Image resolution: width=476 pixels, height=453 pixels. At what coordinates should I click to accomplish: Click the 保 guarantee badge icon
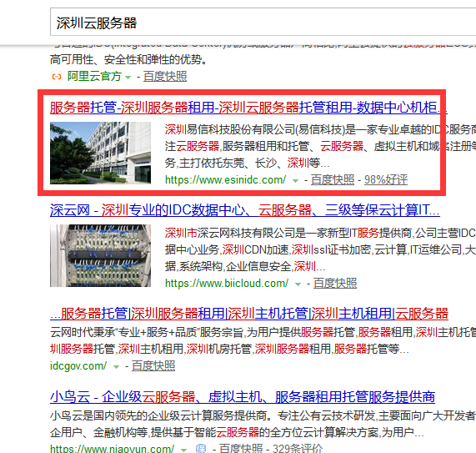(201, 449)
